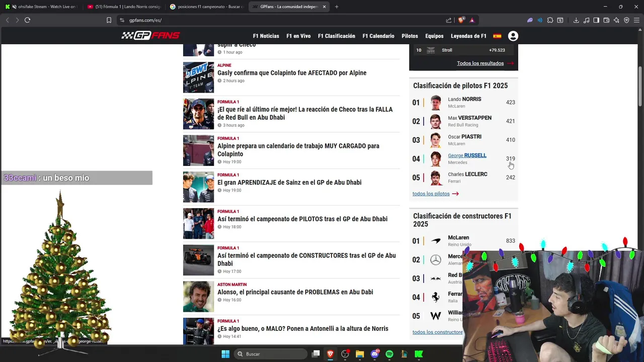Open article Alonso principal causante de PROBLEMAS
This screenshot has width=644, height=362.
coord(295,292)
